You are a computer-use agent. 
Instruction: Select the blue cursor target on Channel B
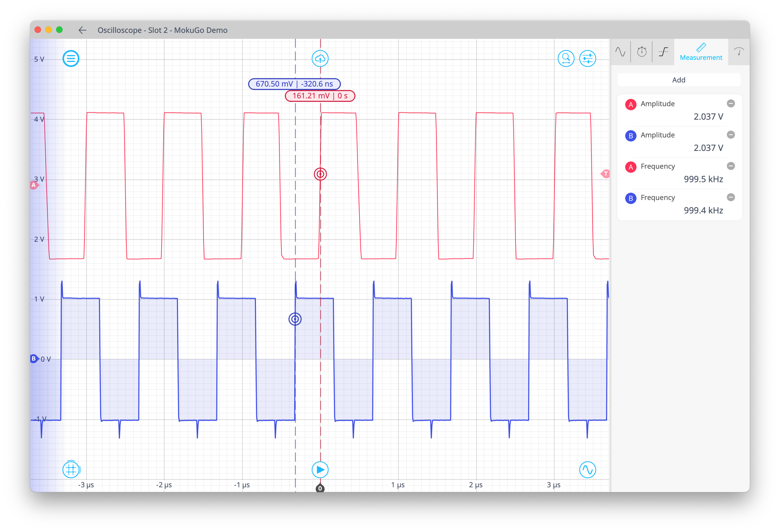[x=295, y=319]
